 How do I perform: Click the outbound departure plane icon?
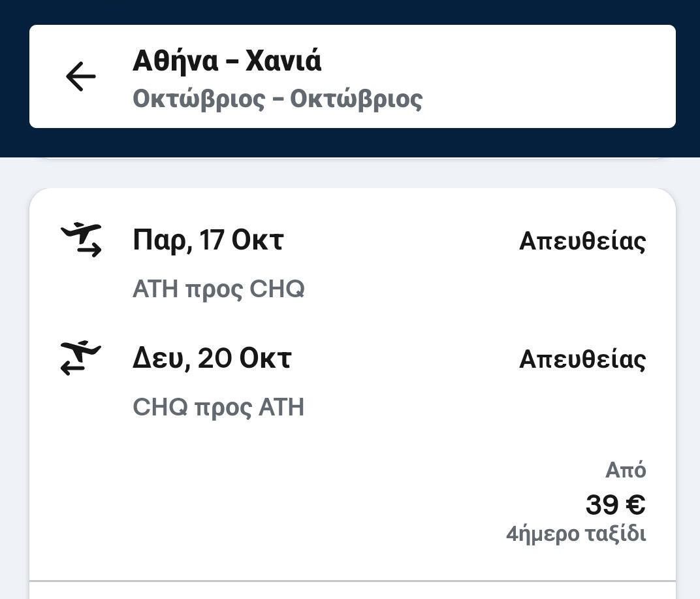coord(81,240)
